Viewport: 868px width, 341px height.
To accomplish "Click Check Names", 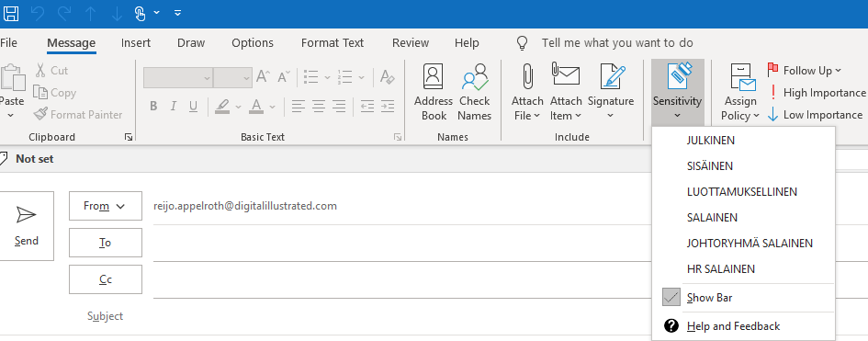I will (x=474, y=93).
